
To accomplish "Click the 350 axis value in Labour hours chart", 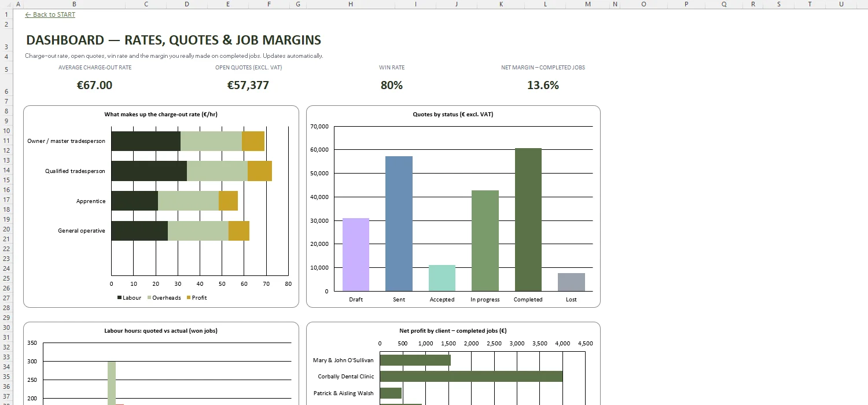I will coord(32,343).
